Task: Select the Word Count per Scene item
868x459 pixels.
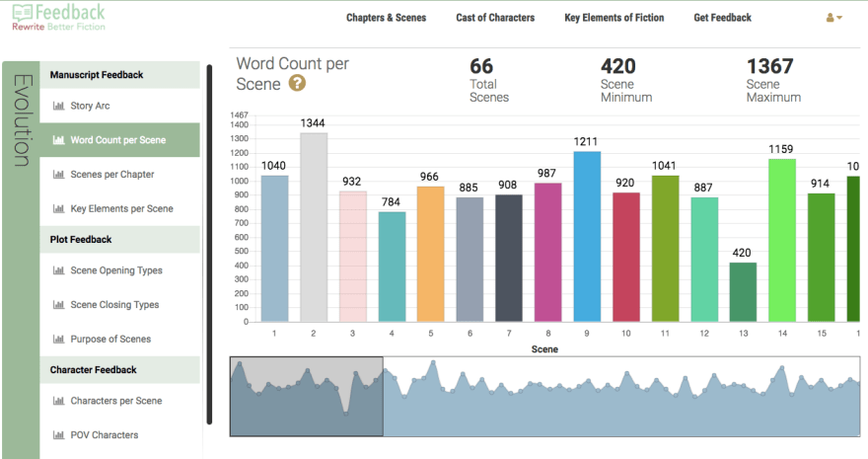Action: click(117, 140)
